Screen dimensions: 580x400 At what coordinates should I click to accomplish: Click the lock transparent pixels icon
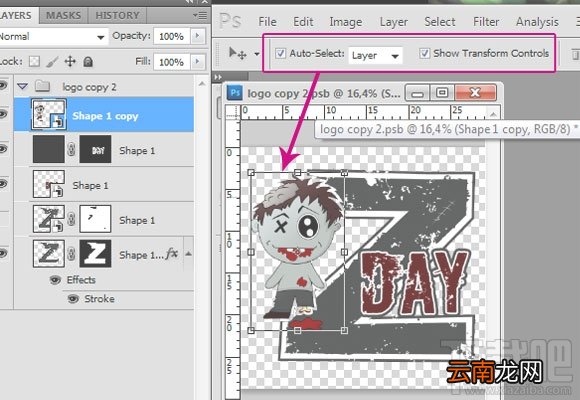pyautogui.click(x=34, y=61)
